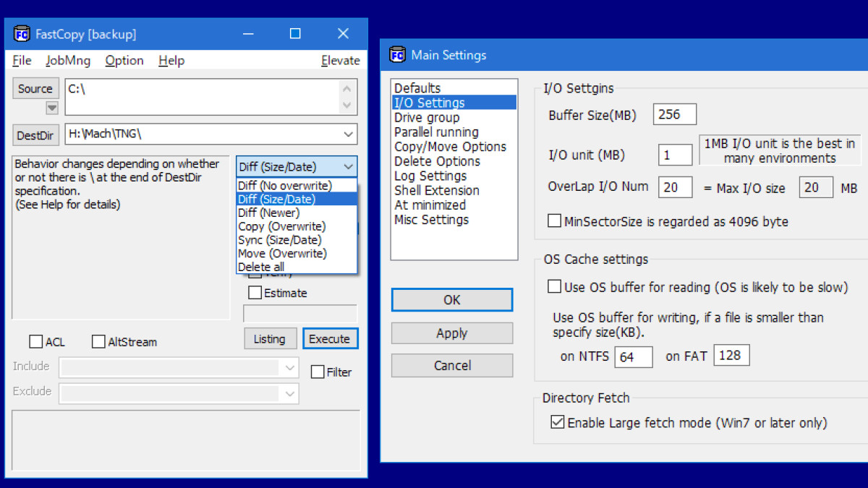
Task: Select Defaults in settings list
Action: [x=454, y=88]
